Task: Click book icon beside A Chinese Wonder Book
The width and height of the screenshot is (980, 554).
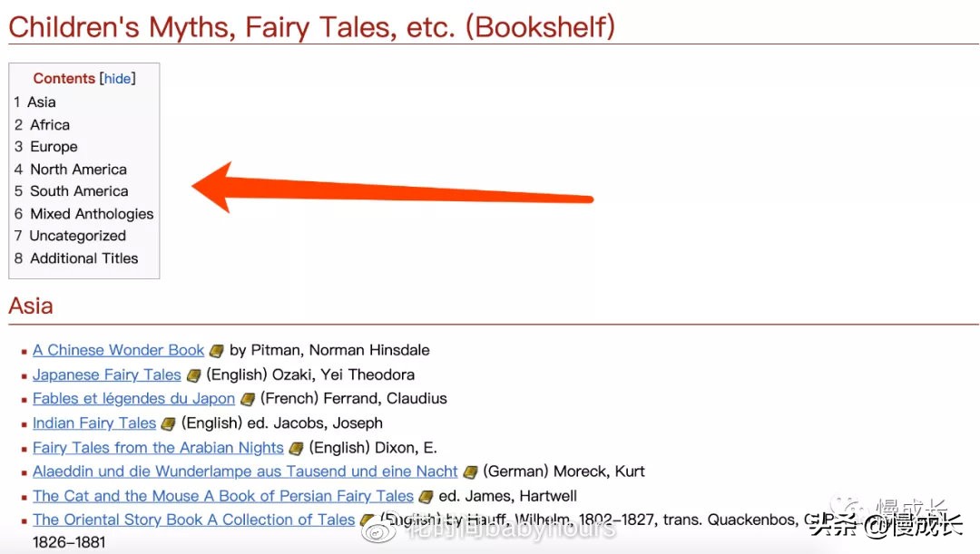Action: [216, 351]
